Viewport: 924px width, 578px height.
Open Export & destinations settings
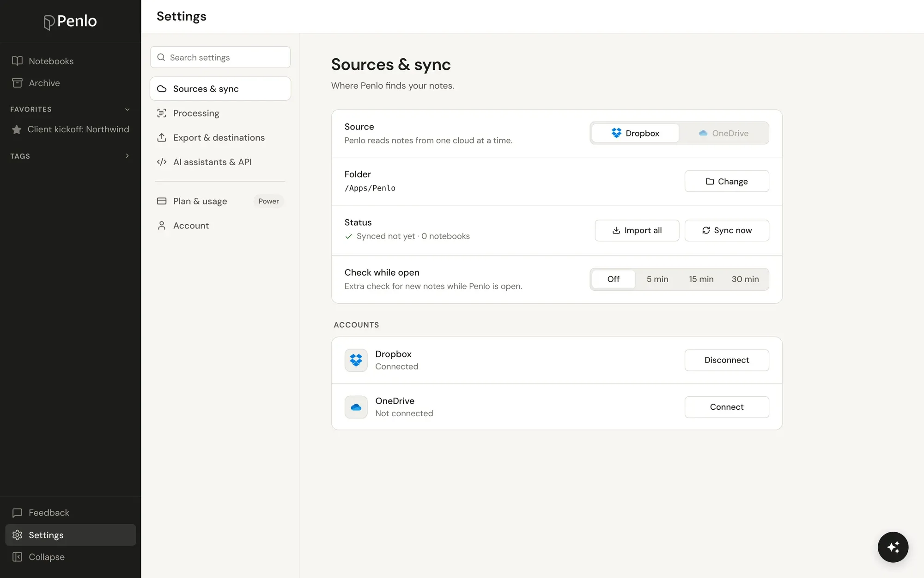(x=220, y=138)
